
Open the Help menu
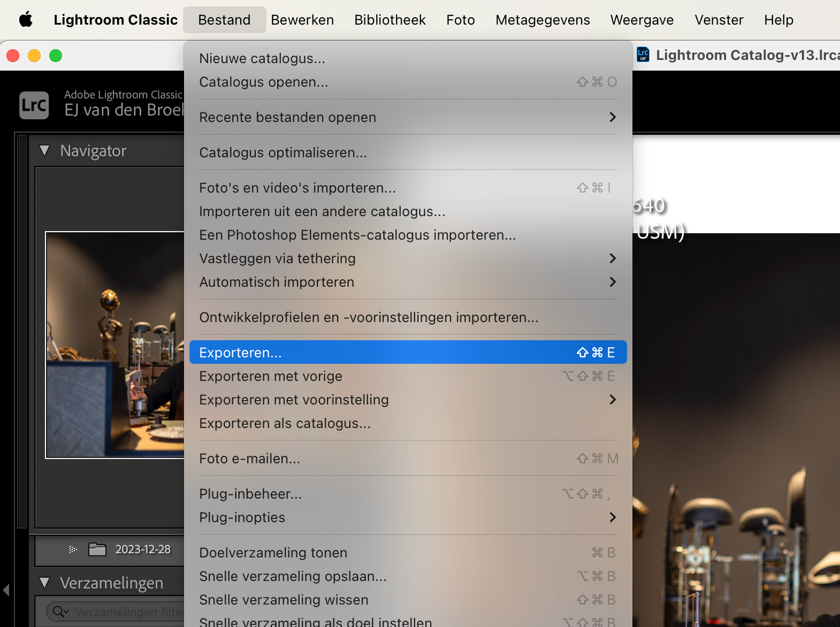[x=778, y=20]
